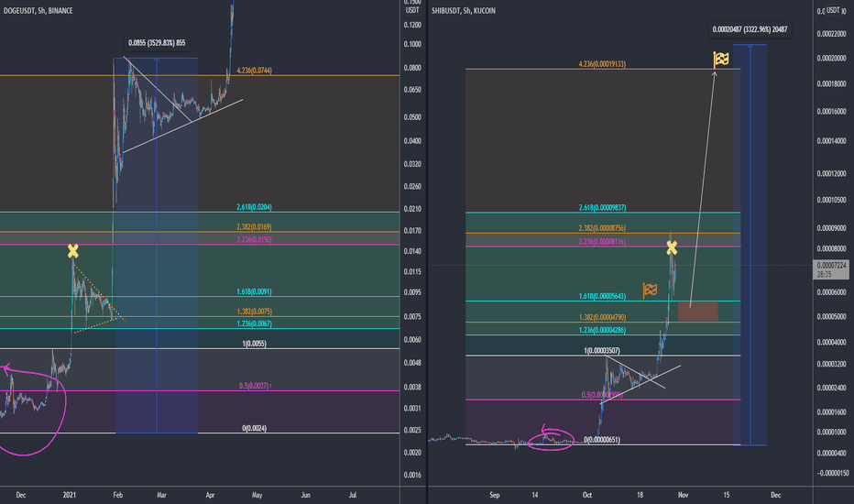Select the 1.236(0.0067) Fibonacci level label

point(255,323)
